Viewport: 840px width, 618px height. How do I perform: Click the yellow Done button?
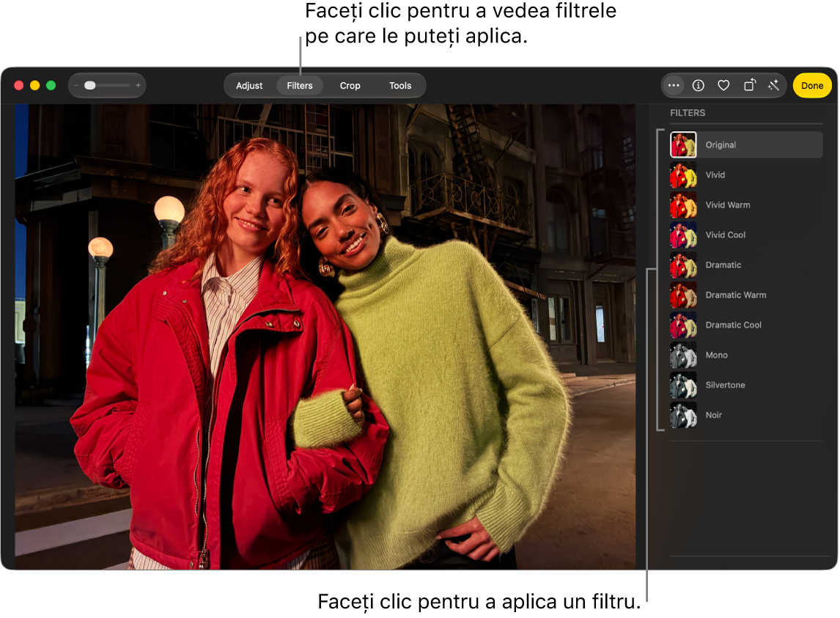pyautogui.click(x=811, y=86)
